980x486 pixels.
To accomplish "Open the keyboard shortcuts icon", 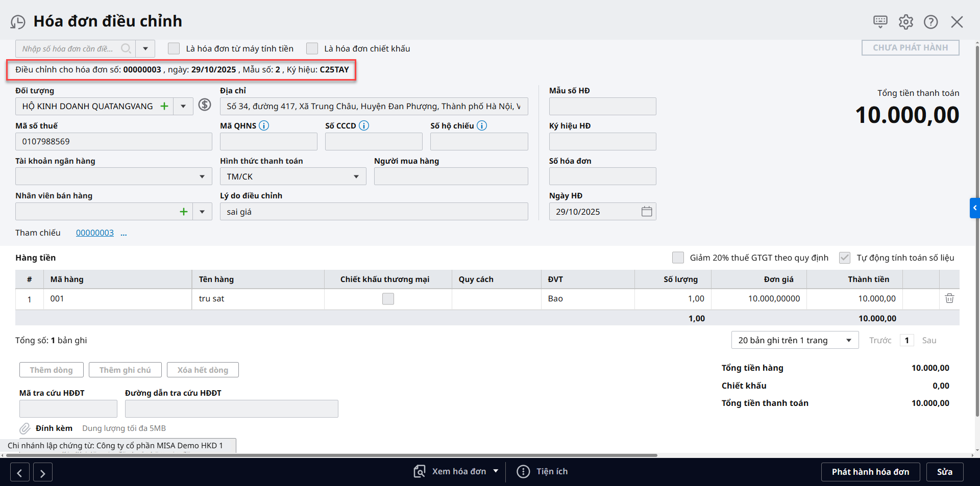I will 880,21.
